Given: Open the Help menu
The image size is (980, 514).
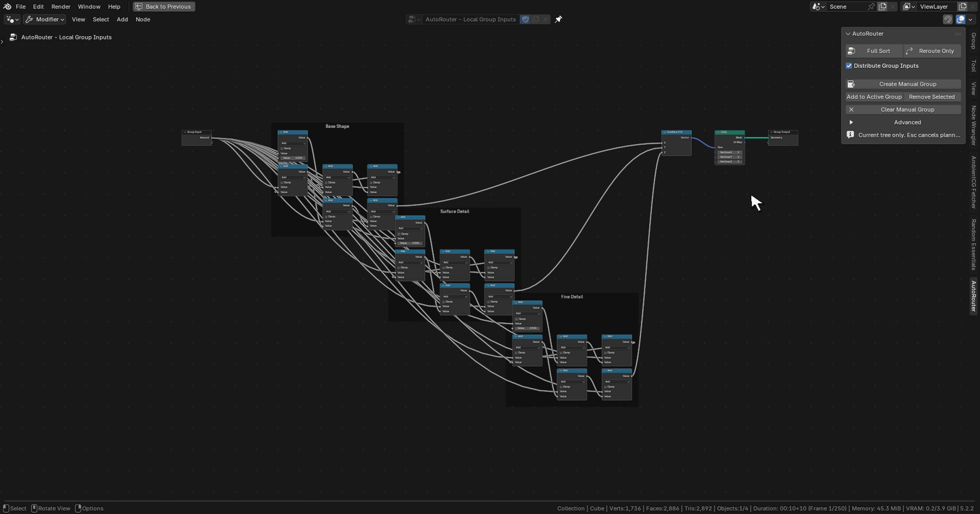Looking at the screenshot, I should (114, 6).
